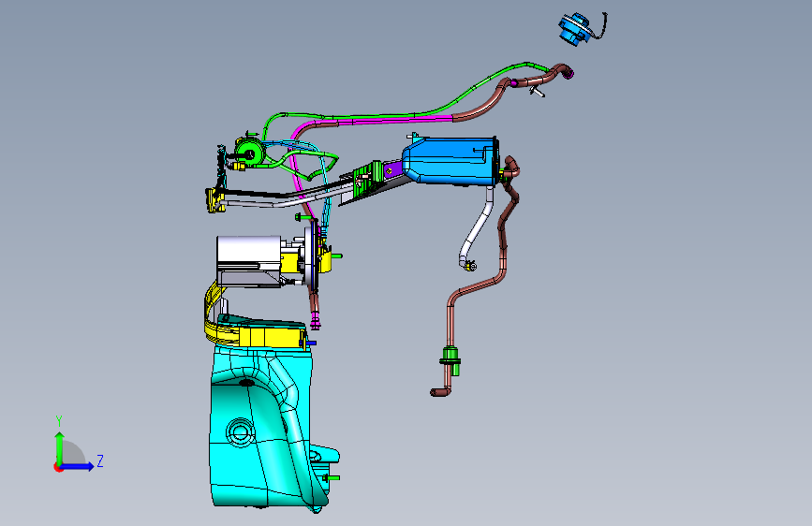
Task: Select the white cylindrical pump housing
Action: pyautogui.click(x=248, y=260)
